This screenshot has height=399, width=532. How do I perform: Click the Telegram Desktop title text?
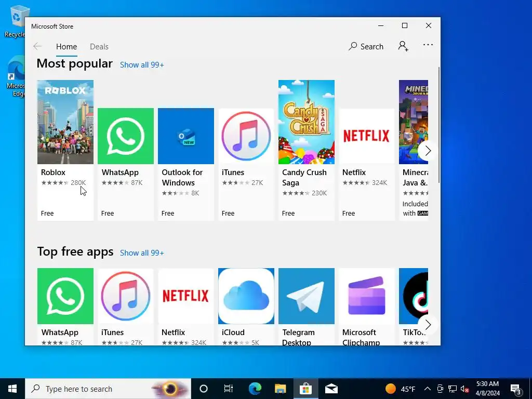(298, 337)
